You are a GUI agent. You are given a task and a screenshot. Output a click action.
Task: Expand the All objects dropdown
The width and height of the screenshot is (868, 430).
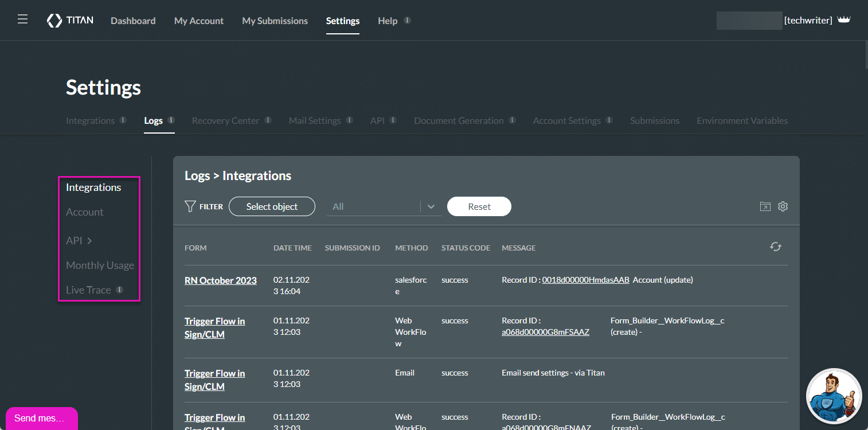[x=431, y=206]
